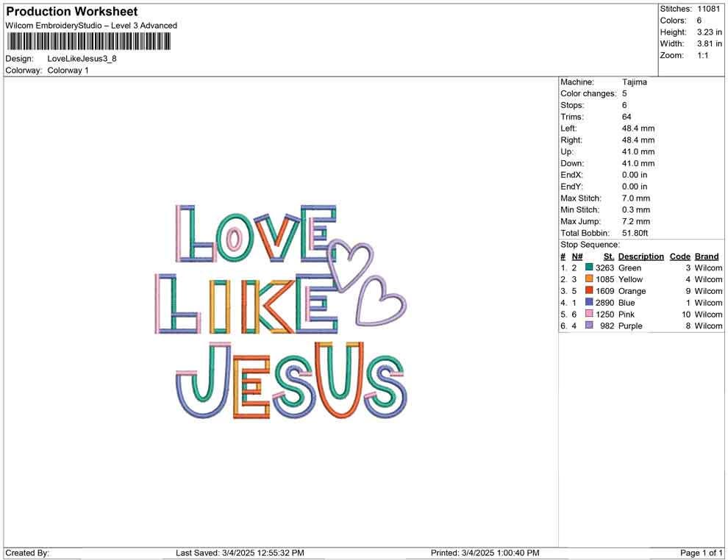Click the design barcode image
The width and height of the screenshot is (728, 560).
coord(88,43)
